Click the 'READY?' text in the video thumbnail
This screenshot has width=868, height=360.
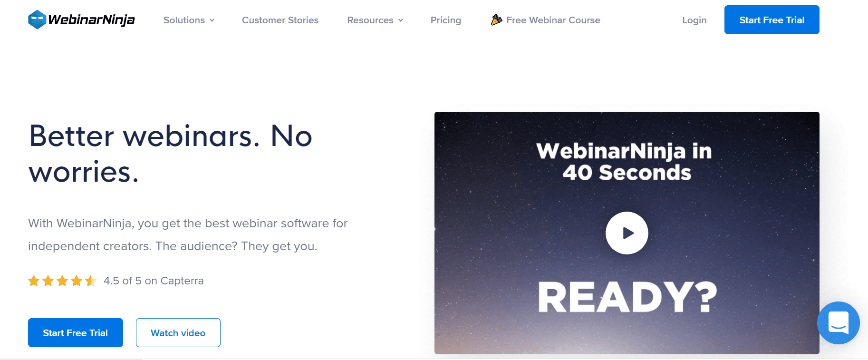pos(627,297)
